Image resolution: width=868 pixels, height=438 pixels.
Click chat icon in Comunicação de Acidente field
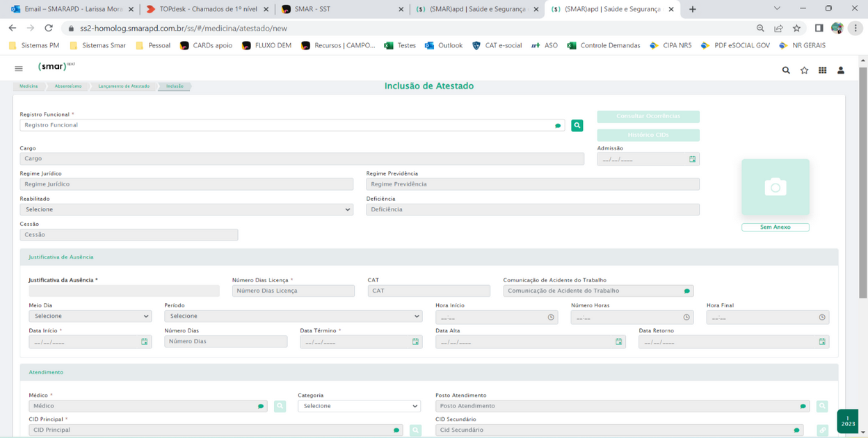click(x=686, y=291)
